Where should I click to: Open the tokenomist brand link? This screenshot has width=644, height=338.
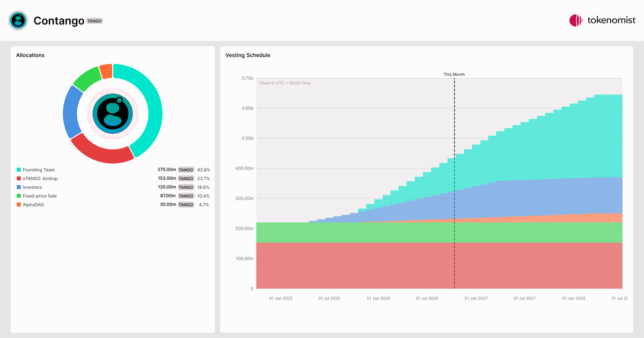[x=602, y=20]
